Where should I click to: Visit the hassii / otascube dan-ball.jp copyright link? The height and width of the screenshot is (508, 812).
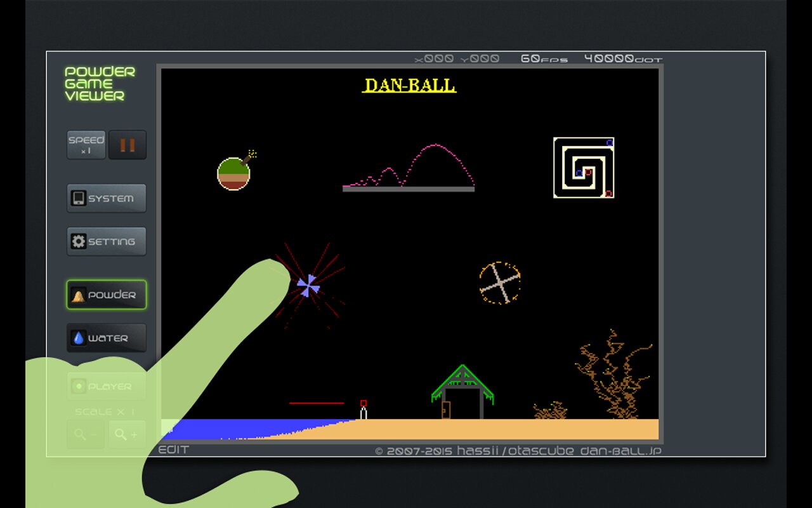tap(518, 451)
